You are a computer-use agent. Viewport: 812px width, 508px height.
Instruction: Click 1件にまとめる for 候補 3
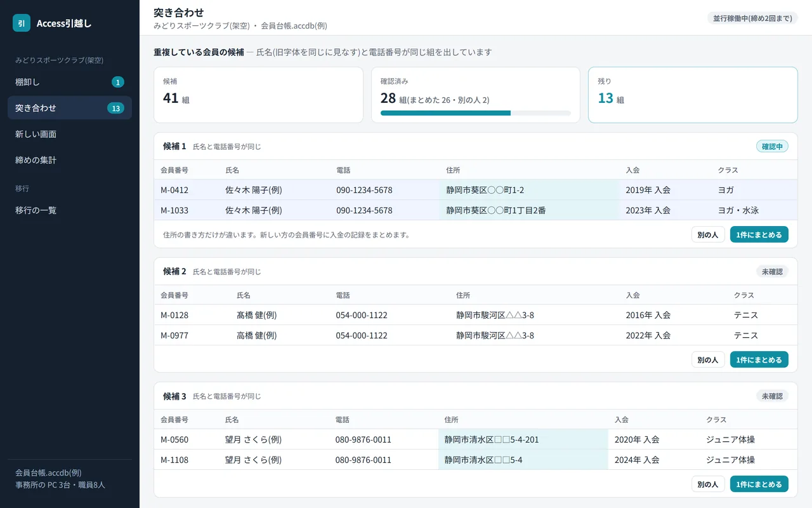pyautogui.click(x=759, y=484)
